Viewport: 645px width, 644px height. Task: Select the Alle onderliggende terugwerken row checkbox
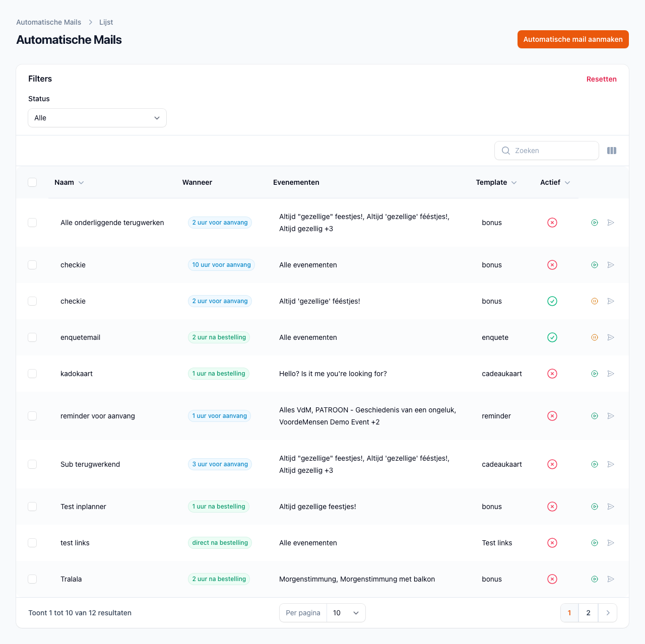[32, 223]
